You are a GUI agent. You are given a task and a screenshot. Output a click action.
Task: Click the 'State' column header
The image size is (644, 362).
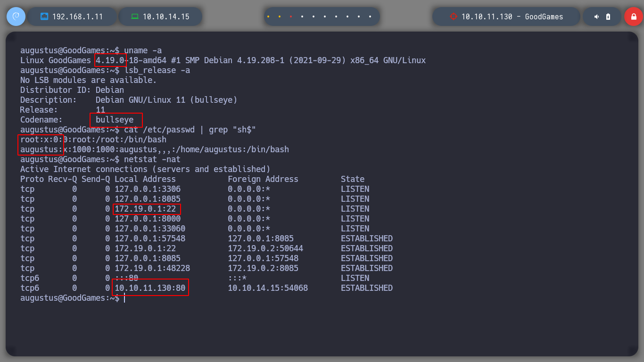click(x=353, y=179)
